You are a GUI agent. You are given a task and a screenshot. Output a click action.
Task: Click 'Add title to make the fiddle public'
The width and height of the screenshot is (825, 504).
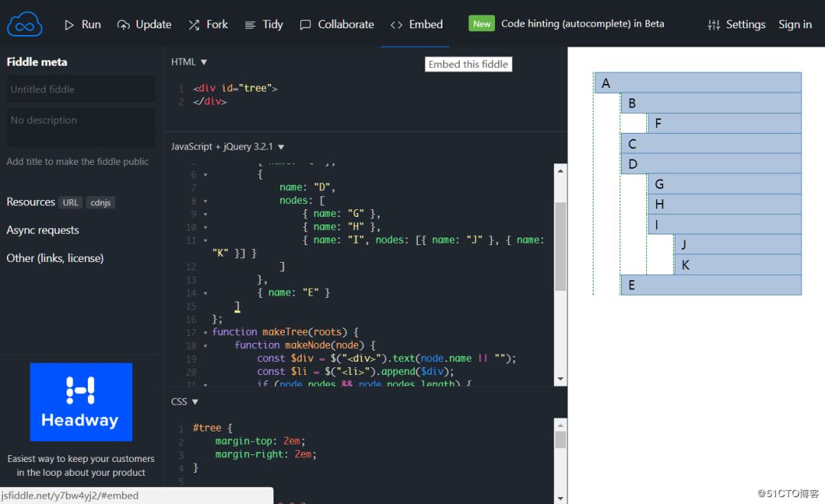[x=77, y=162]
